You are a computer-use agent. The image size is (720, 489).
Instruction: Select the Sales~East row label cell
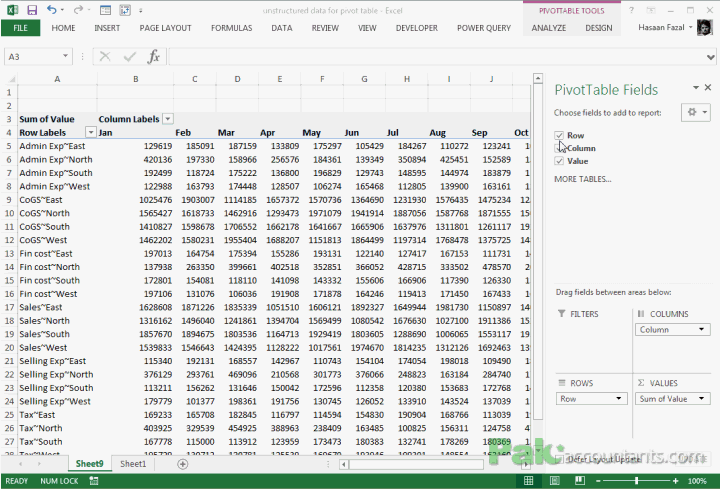coord(57,307)
